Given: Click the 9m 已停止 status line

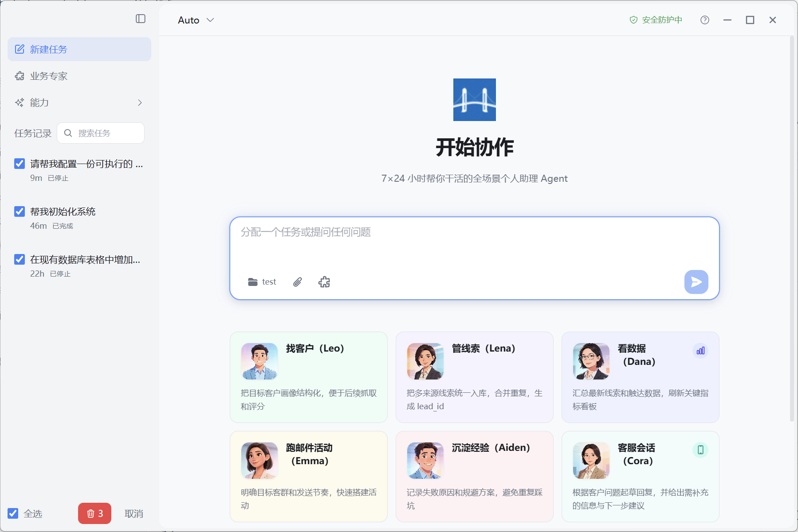Looking at the screenshot, I should (x=49, y=178).
